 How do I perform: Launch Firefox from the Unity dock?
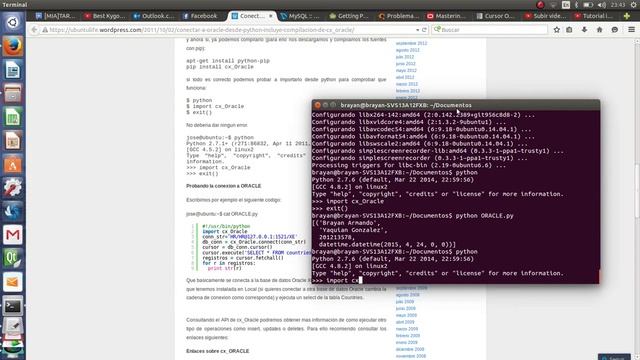pos(13,46)
